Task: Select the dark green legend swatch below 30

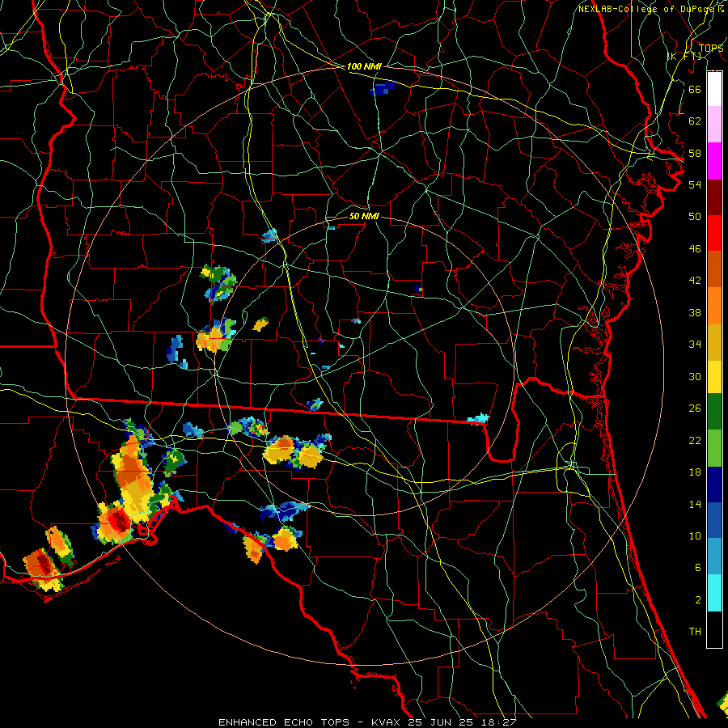Action: (x=714, y=412)
